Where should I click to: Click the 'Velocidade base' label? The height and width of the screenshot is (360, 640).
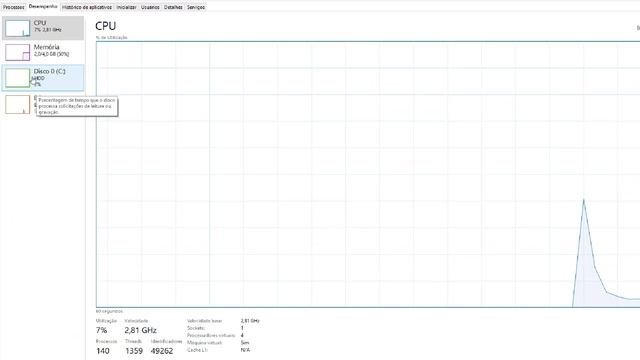click(x=204, y=321)
